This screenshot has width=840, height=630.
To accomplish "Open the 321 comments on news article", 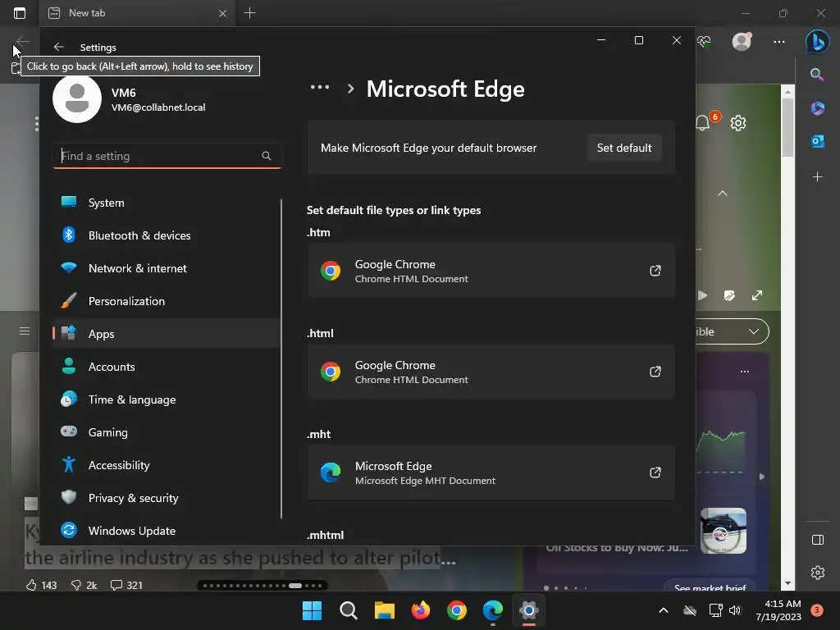I will click(x=126, y=585).
